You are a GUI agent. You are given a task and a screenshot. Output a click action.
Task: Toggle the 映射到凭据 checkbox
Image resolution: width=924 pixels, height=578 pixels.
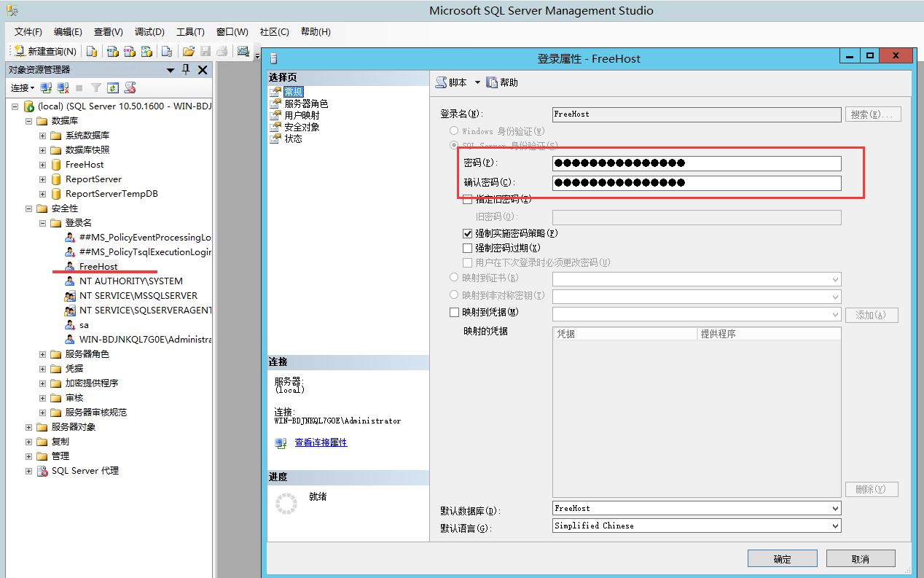[x=455, y=312]
